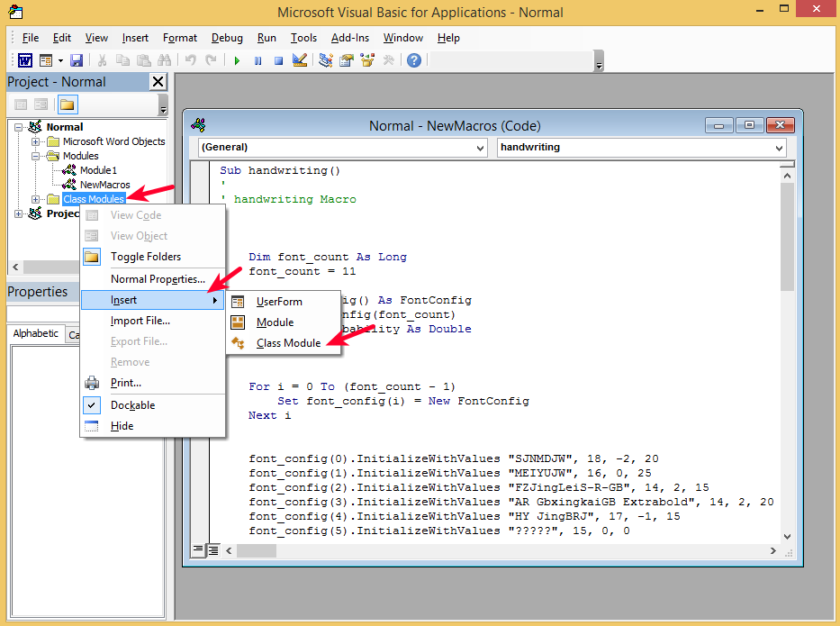
Task: Click View Object icon in Project panel
Action: [41, 104]
